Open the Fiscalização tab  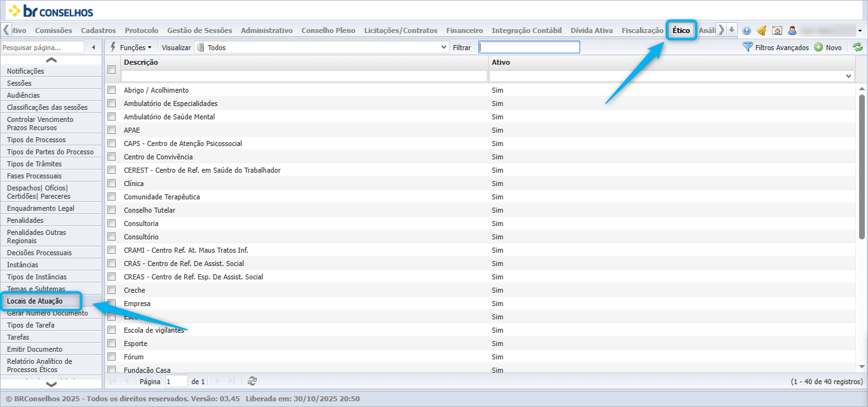pyautogui.click(x=642, y=30)
